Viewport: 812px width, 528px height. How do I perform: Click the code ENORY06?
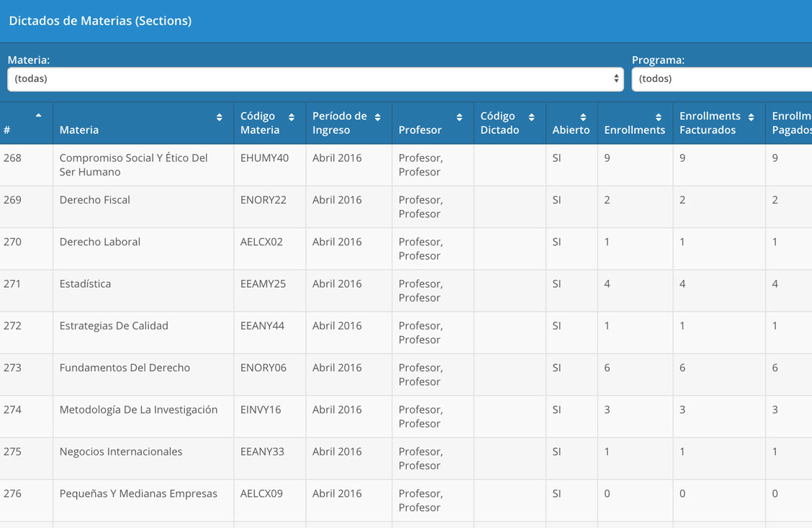[263, 368]
